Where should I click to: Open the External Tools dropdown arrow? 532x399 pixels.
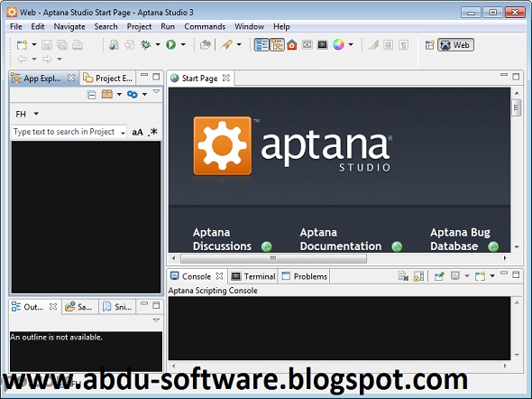click(239, 44)
